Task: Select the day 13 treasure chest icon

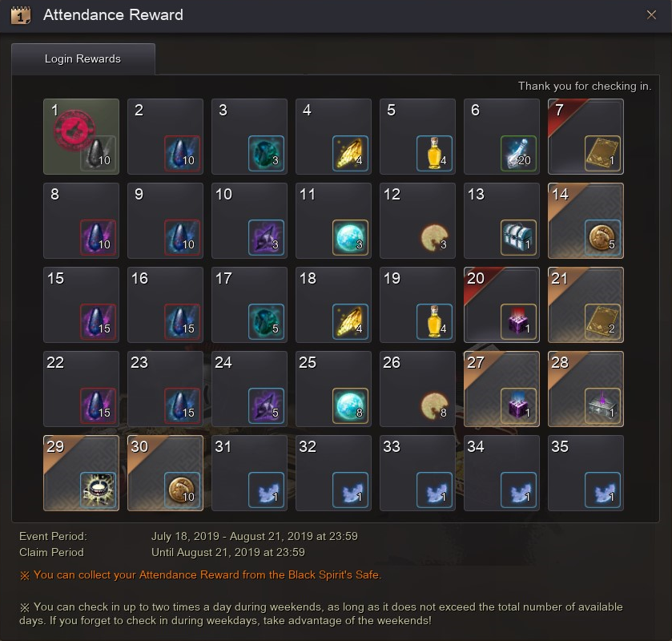Action: pos(518,237)
